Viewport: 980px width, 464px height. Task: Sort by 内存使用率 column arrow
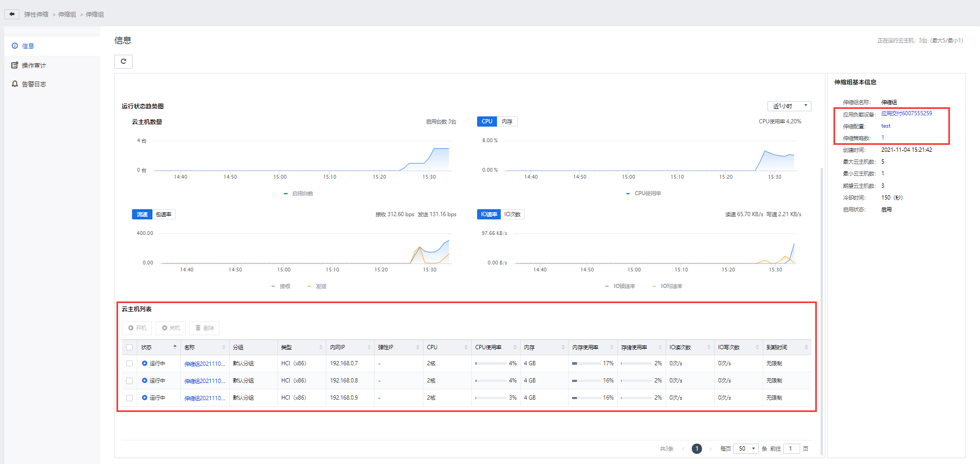612,347
